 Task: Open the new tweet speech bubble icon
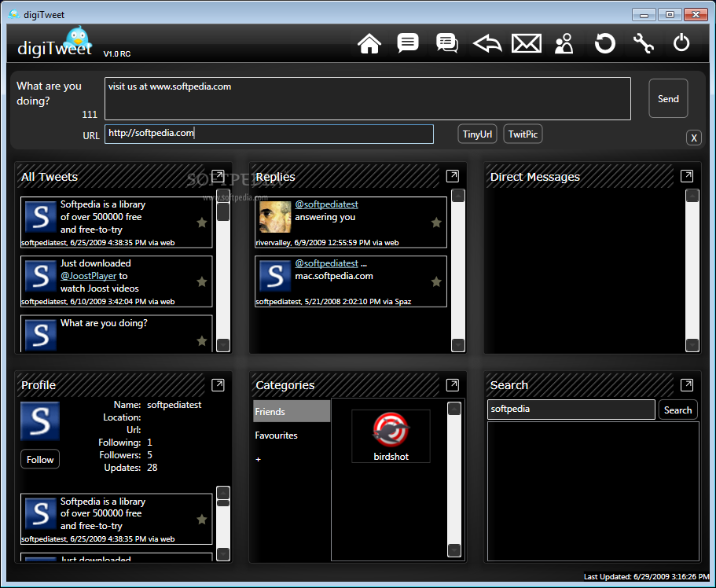[408, 43]
